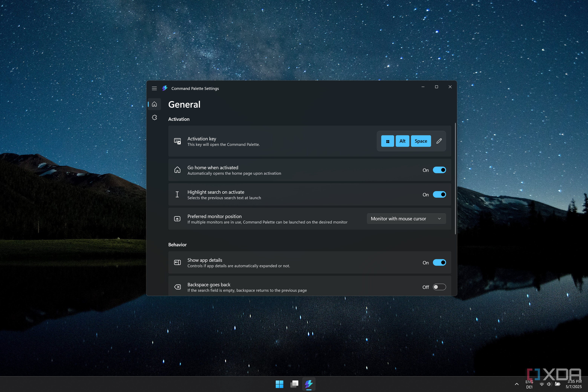Click the Behavior section label
This screenshot has width=588, height=392.
tap(177, 245)
